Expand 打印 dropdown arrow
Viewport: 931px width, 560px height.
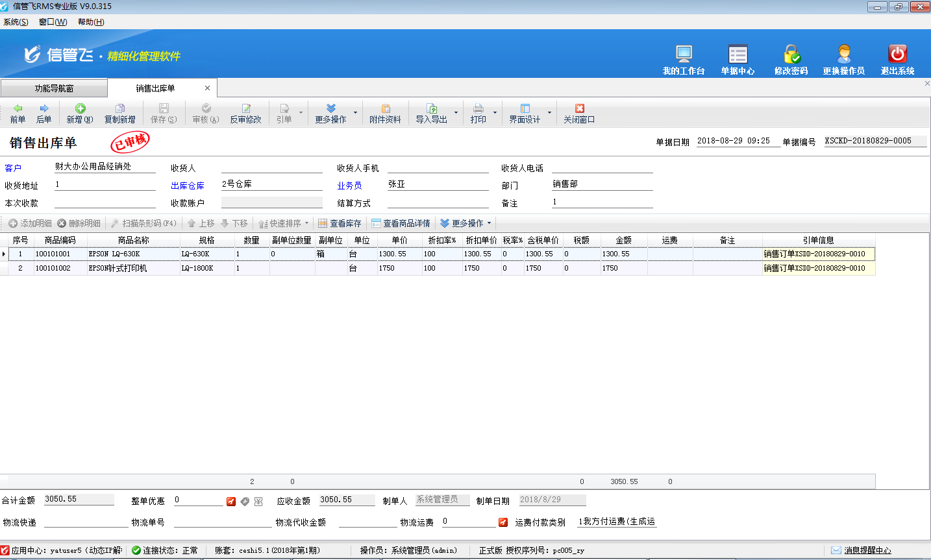click(x=495, y=113)
